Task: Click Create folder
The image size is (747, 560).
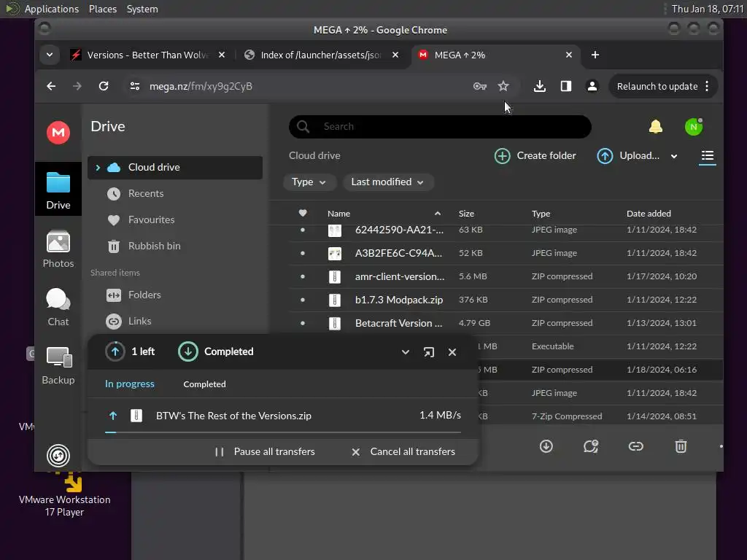Action: pyautogui.click(x=535, y=156)
